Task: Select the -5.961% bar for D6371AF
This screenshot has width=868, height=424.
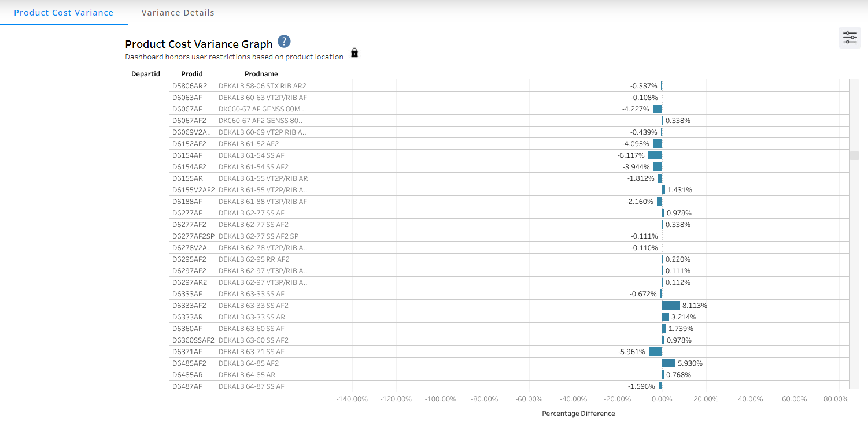Action: pyautogui.click(x=655, y=352)
